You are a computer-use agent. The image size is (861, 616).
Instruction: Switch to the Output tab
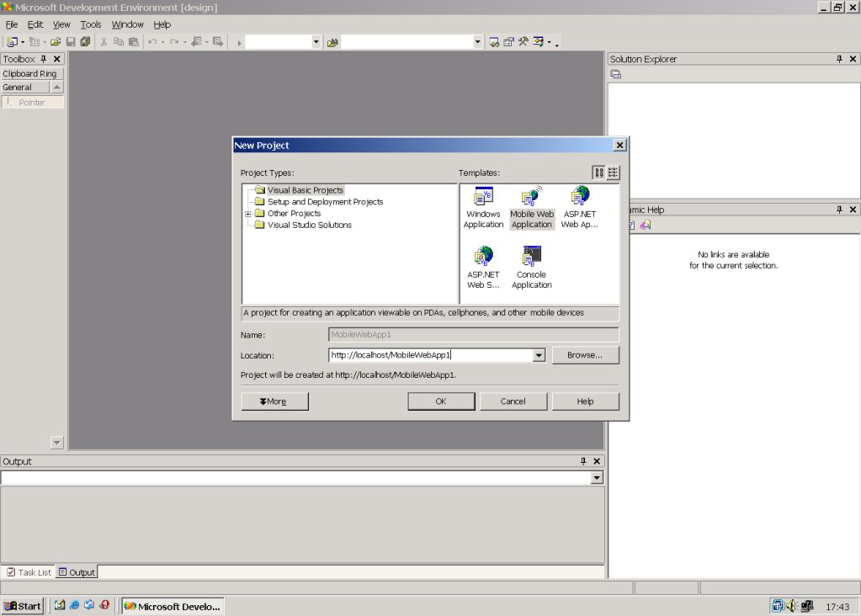[x=77, y=572]
